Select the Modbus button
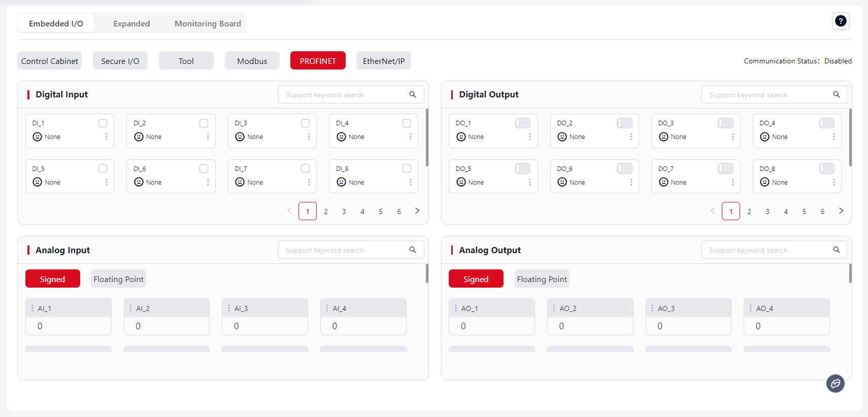This screenshot has width=868, height=417. (x=252, y=61)
